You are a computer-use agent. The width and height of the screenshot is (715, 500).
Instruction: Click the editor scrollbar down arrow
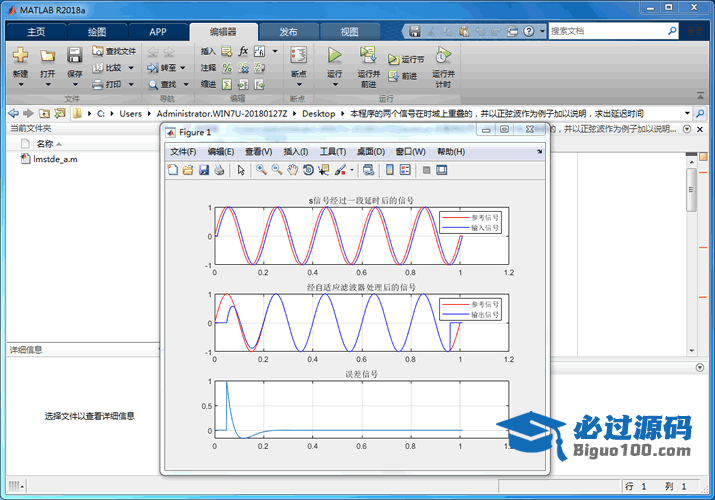point(691,351)
